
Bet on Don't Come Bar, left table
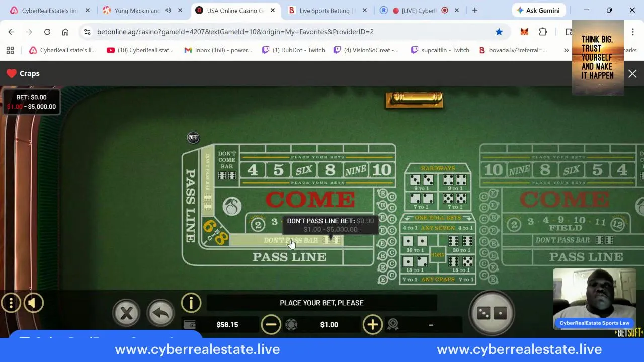227,165
